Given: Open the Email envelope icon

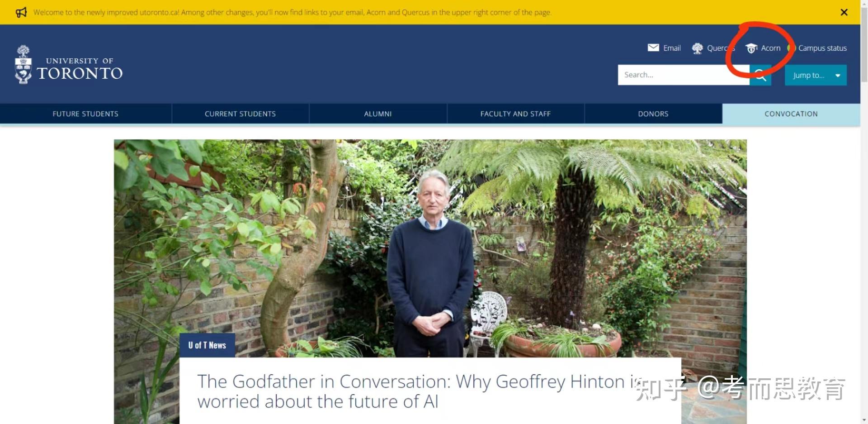Looking at the screenshot, I should click(x=653, y=48).
